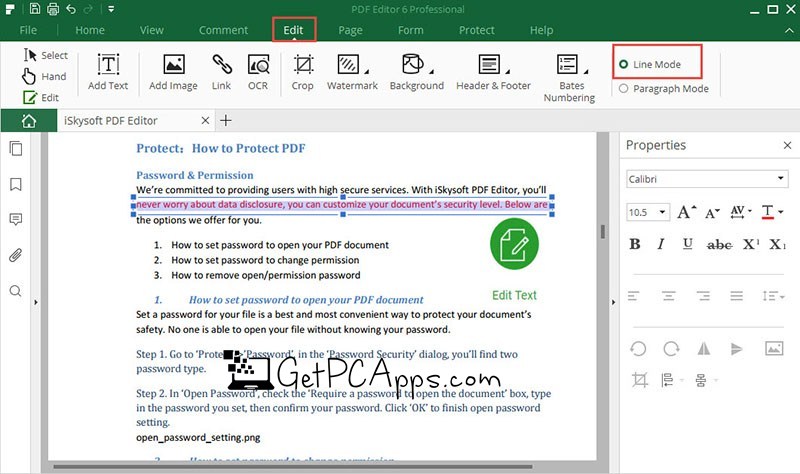
Task: Open the Help tab
Action: 541,30
